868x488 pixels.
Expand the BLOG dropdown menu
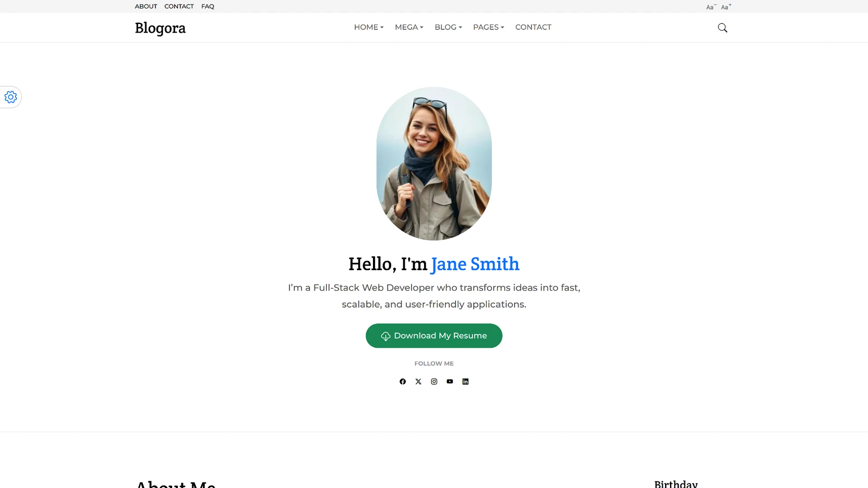(x=448, y=27)
